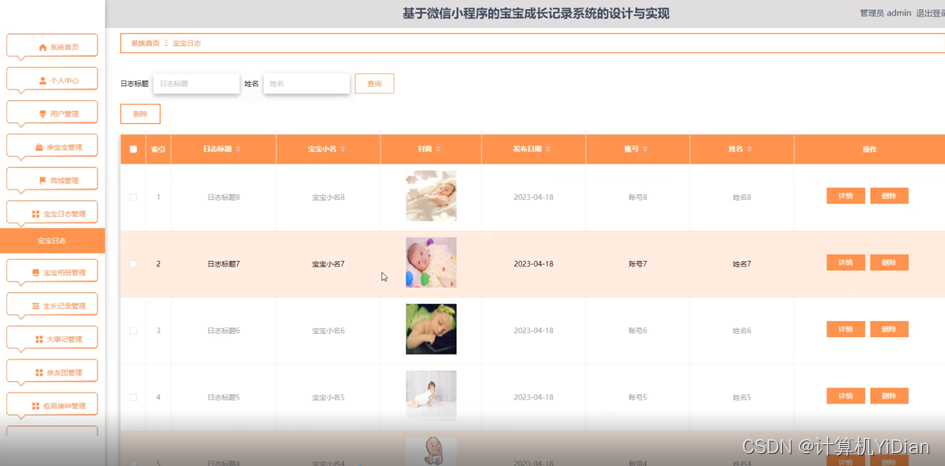Click the batch 删除 button above the table
Image resolution: width=945 pixels, height=466 pixels.
[140, 114]
